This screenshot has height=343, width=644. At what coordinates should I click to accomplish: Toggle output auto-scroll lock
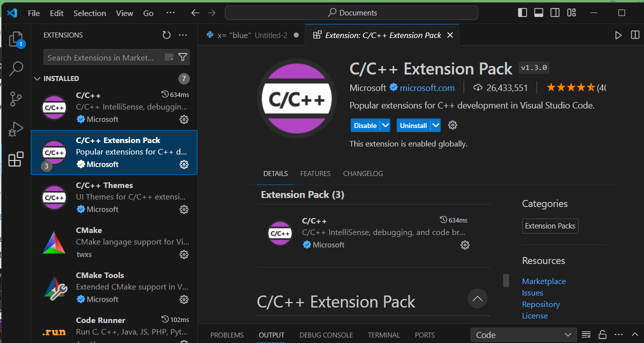[603, 334]
